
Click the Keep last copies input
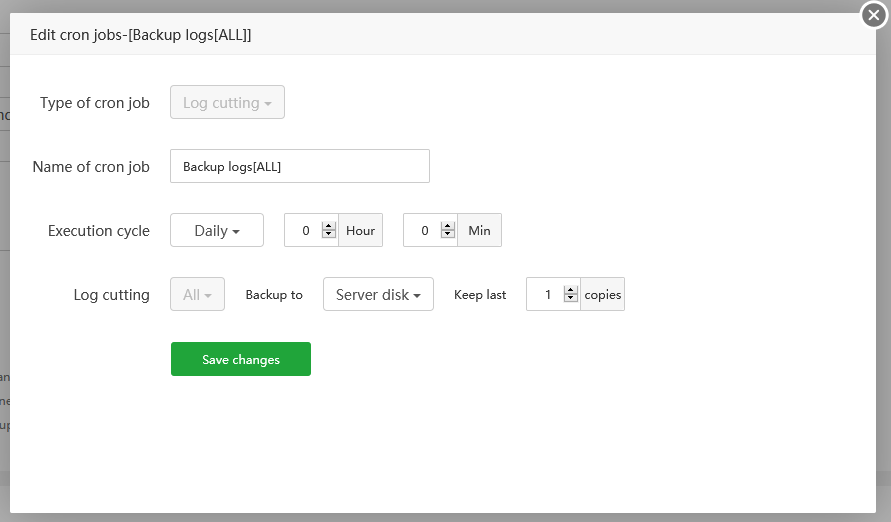pos(546,295)
